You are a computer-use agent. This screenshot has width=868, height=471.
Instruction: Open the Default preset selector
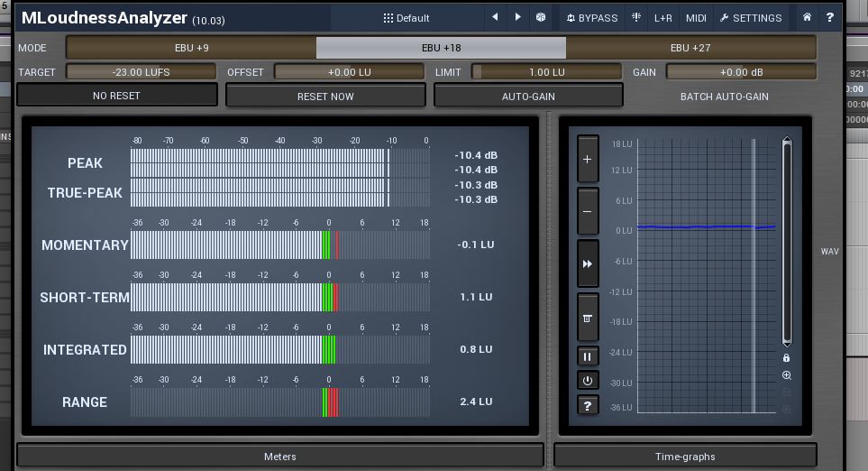pyautogui.click(x=407, y=18)
